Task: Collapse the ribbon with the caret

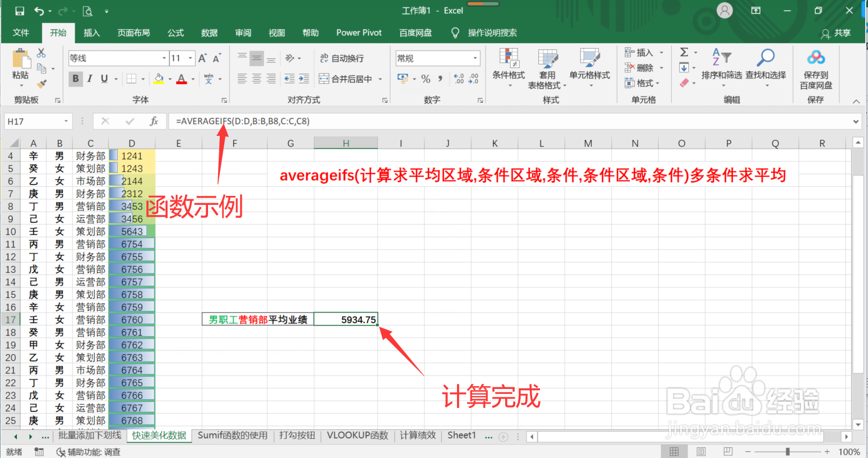Action: coord(856,101)
